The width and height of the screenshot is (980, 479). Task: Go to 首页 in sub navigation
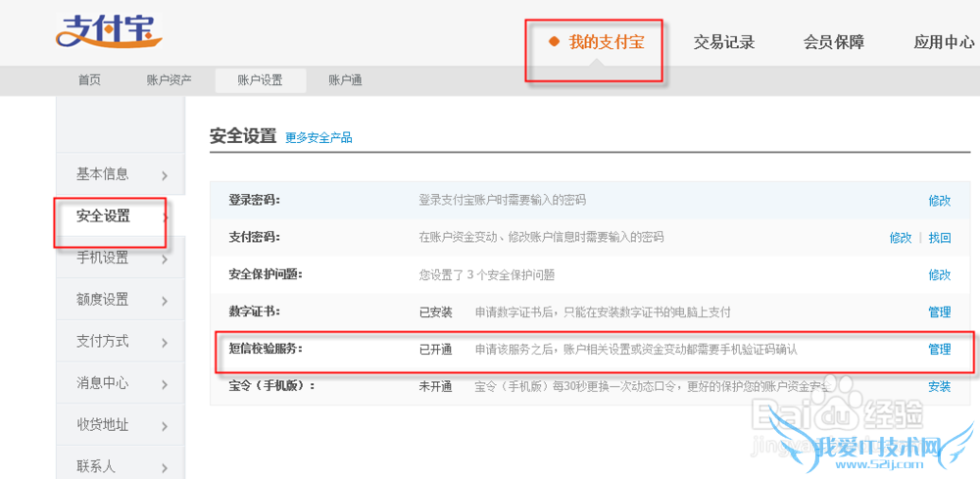[89, 80]
